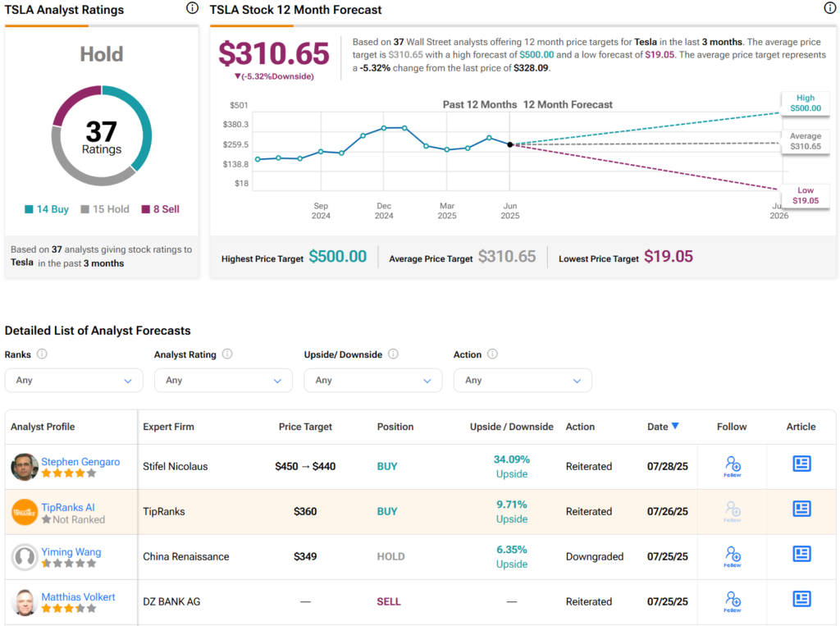Image resolution: width=840 pixels, height=626 pixels.
Task: Open Matthias Volkert analyst profile link
Action: 78,596
